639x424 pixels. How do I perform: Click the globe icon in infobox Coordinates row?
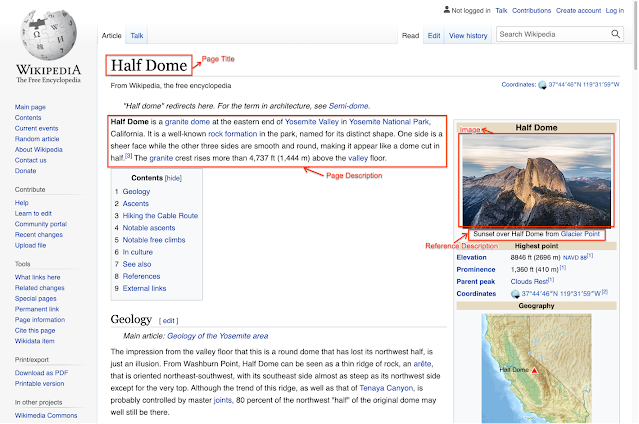(x=515, y=294)
